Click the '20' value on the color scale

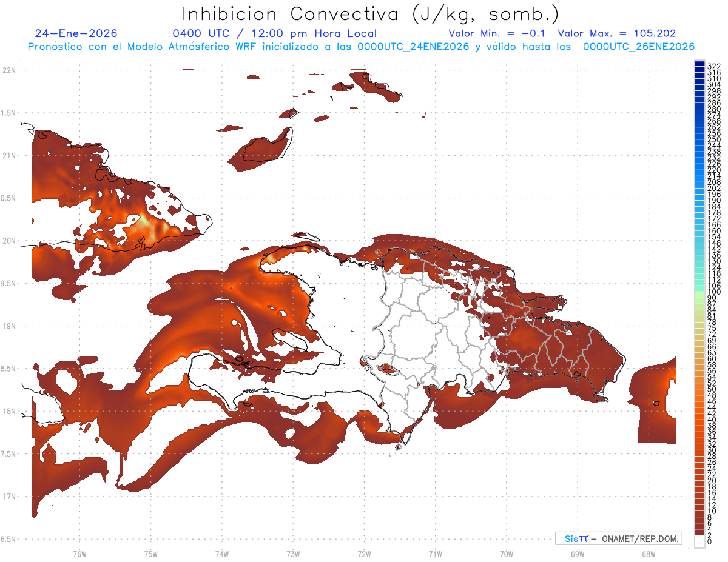(x=712, y=480)
